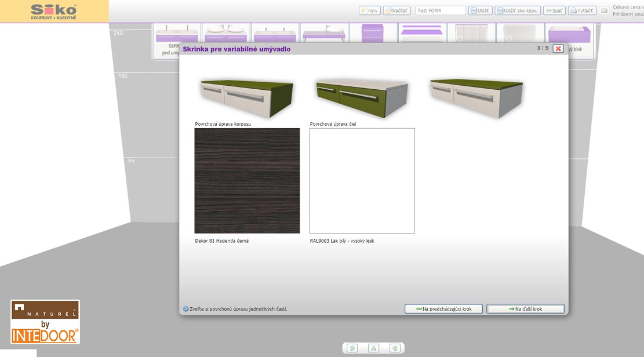
Task: Pick the Dekor 81 Hacienda černá swatch
Action: (x=247, y=181)
